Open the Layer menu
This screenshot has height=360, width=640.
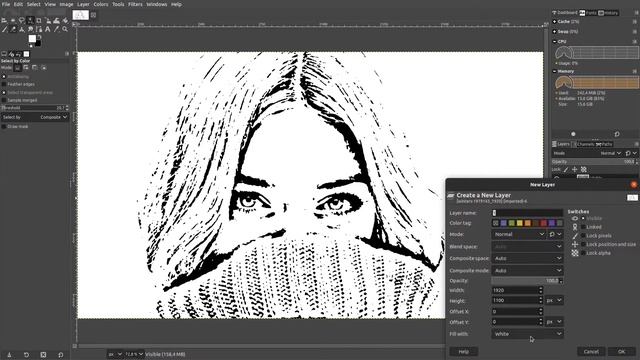pos(83,4)
